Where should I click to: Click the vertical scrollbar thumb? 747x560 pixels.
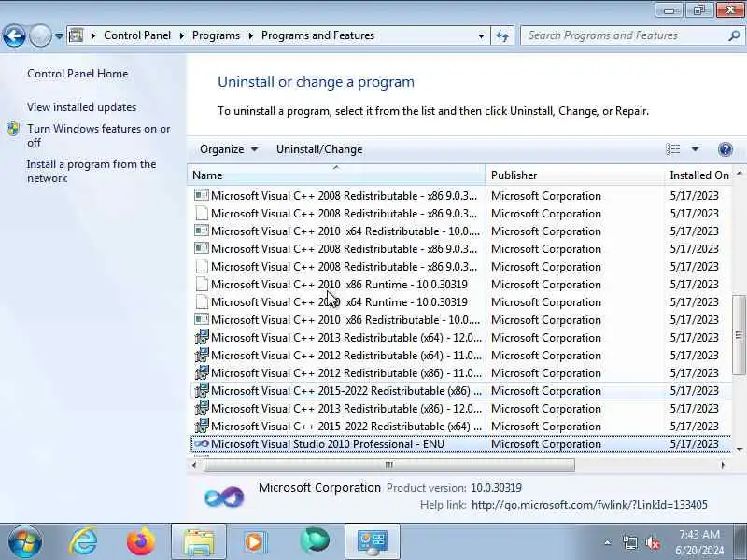pos(739,335)
